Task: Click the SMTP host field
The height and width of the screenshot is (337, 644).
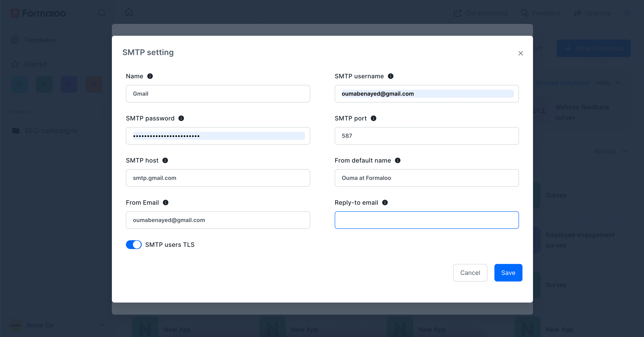Action: 218,178
